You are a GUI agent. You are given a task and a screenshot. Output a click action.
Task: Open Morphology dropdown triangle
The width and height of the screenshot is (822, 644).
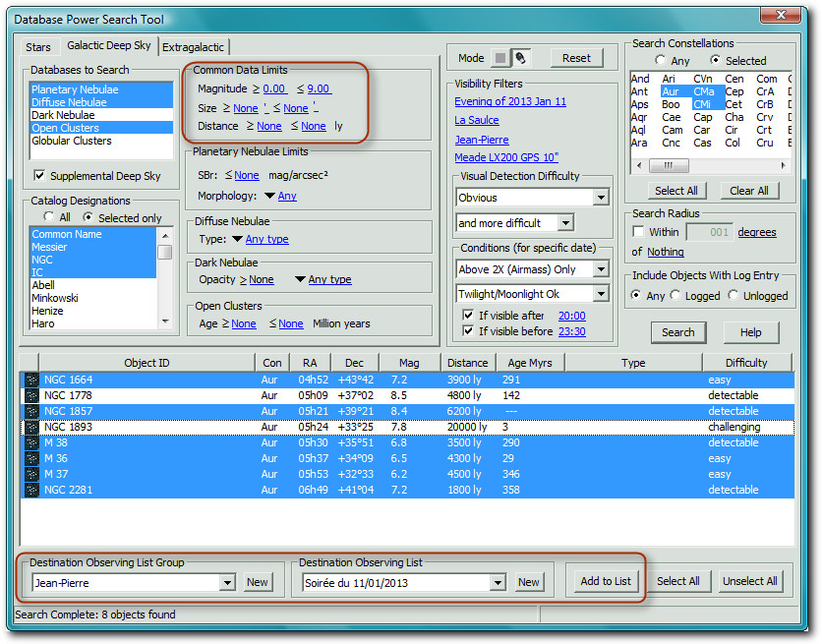(269, 196)
